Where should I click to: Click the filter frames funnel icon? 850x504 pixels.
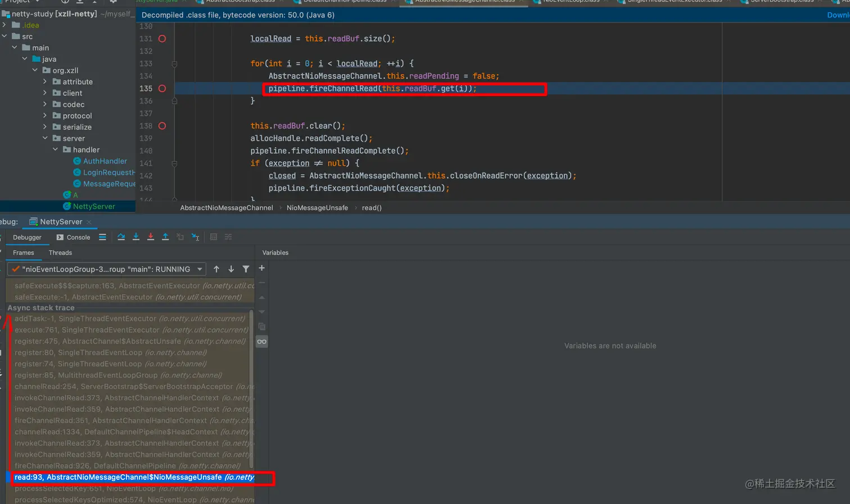click(x=246, y=269)
